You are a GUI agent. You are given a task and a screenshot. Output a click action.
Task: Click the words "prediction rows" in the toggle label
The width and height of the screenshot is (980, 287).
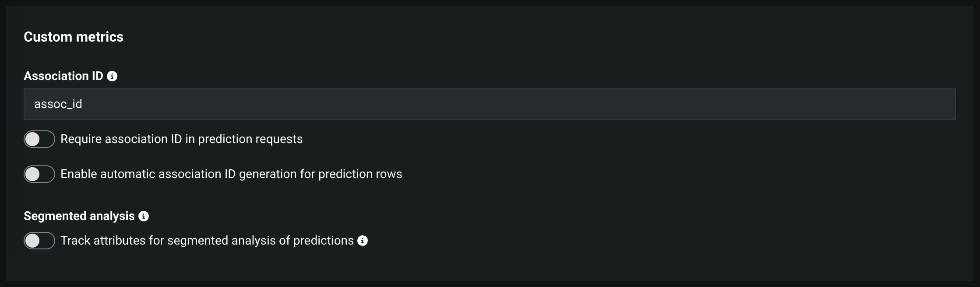click(x=360, y=174)
